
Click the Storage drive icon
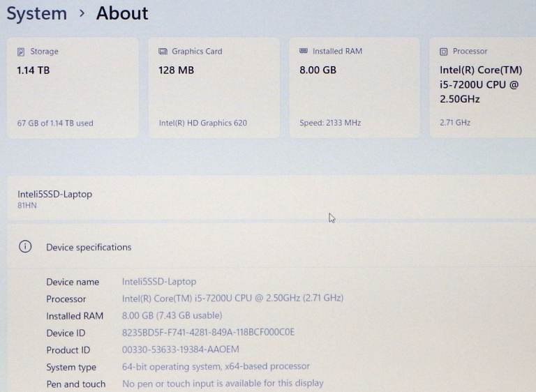(21, 52)
